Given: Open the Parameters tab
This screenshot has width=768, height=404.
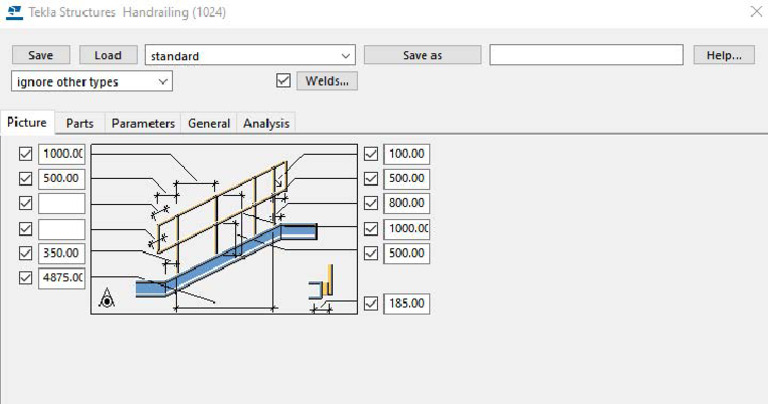Looking at the screenshot, I should coord(143,123).
